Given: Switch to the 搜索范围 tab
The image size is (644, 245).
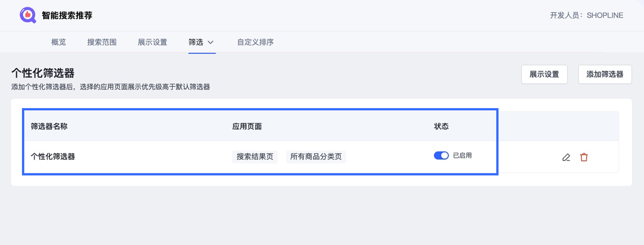Looking at the screenshot, I should pyautogui.click(x=102, y=42).
